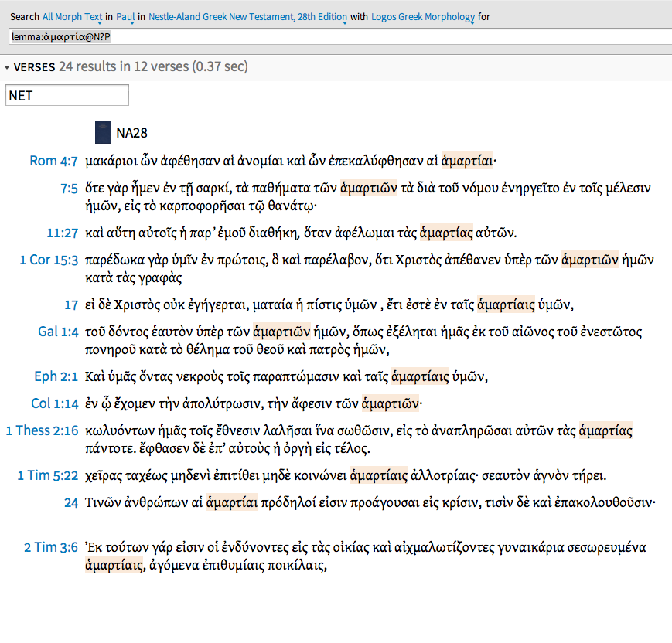
Task: Click the NA28 book cover icon
Action: coord(103,132)
